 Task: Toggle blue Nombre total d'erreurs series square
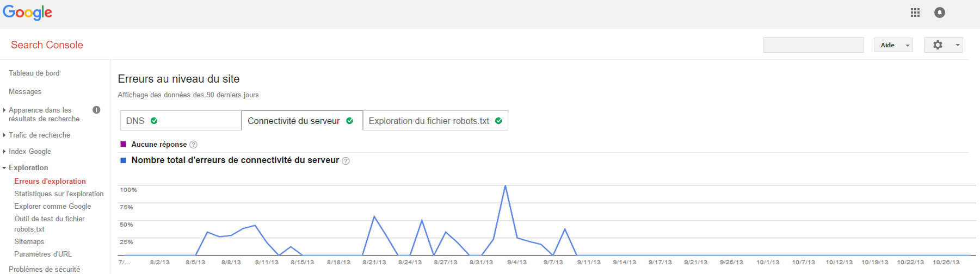coord(123,160)
